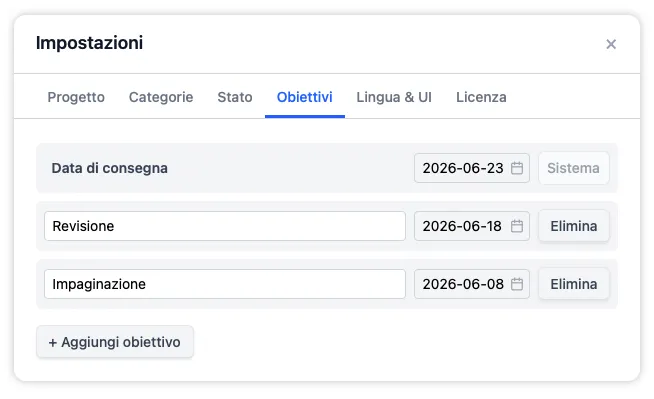The image size is (654, 399).
Task: Select the Obiettivi tab
Action: tap(304, 97)
